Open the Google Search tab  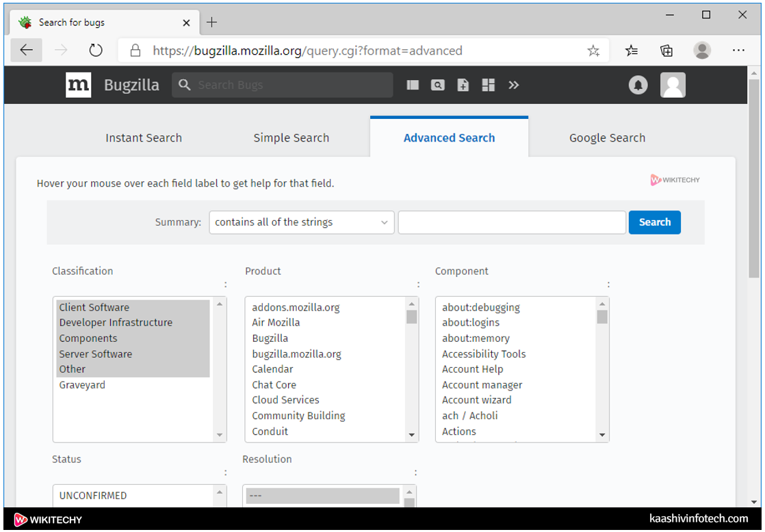[607, 138]
